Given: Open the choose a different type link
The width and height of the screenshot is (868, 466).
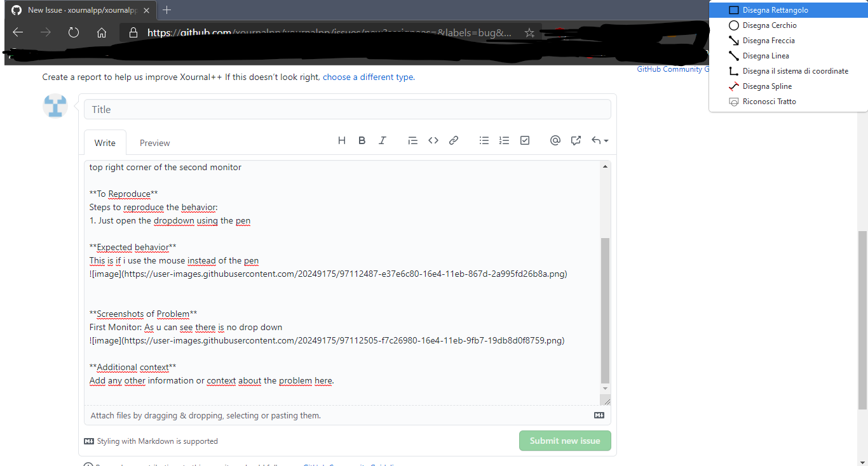Looking at the screenshot, I should point(367,77).
